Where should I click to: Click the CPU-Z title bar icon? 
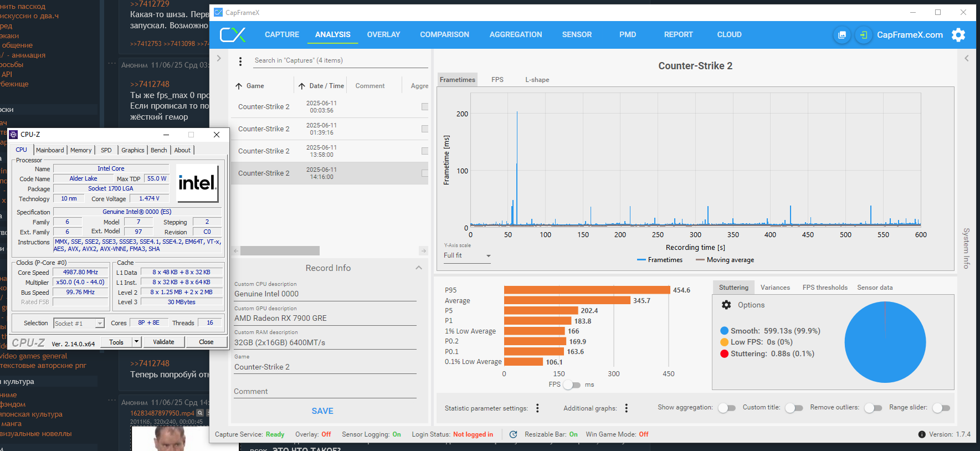pyautogui.click(x=13, y=135)
